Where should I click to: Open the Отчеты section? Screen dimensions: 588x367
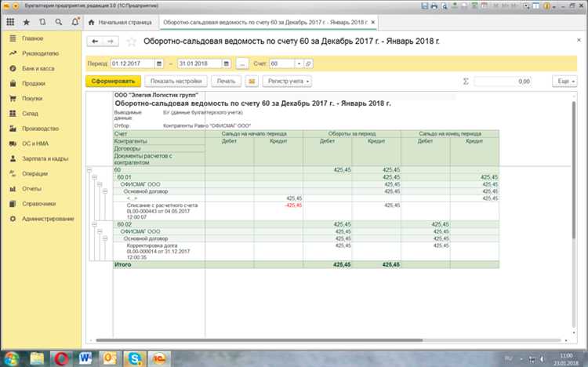point(32,189)
